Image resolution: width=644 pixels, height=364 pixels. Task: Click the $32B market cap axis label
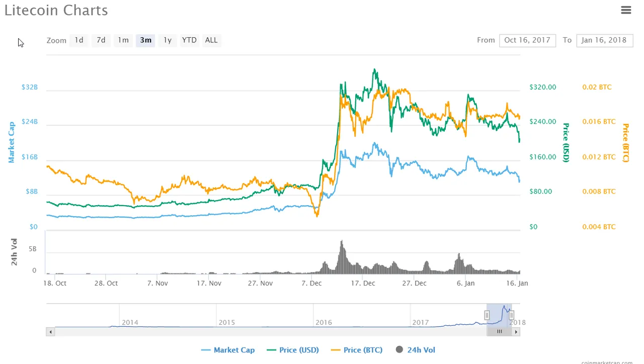coord(29,87)
